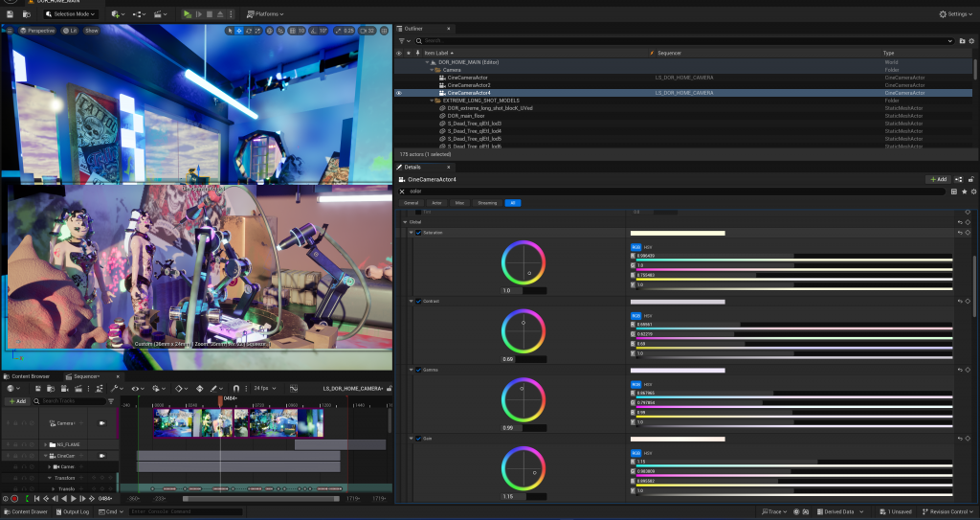Open the Platforms dropdown menu

point(265,14)
